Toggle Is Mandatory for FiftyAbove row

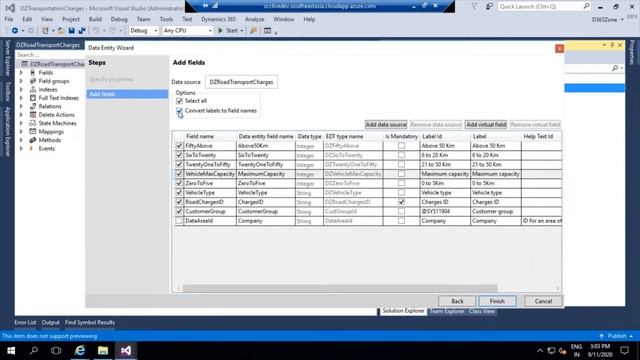pos(402,146)
